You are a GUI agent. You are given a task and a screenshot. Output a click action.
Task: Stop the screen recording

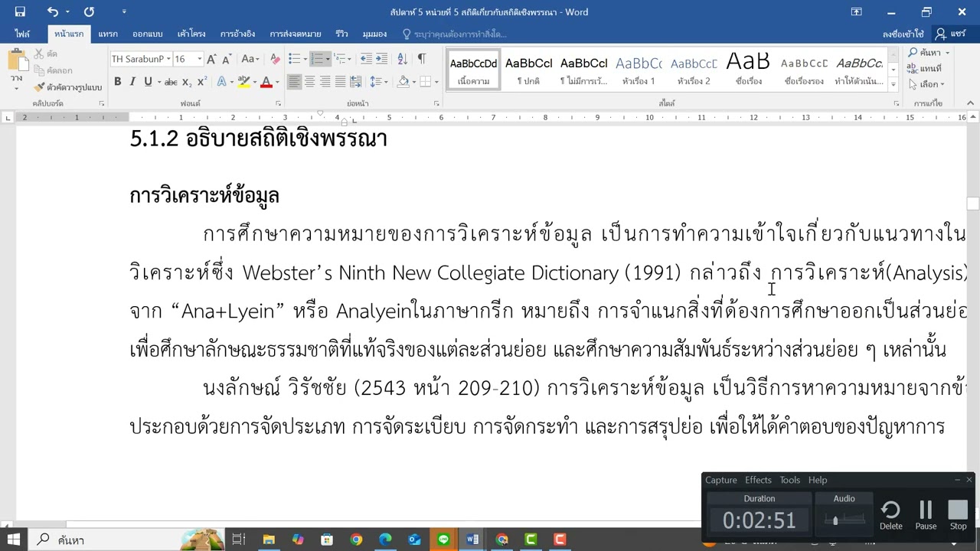click(x=958, y=514)
